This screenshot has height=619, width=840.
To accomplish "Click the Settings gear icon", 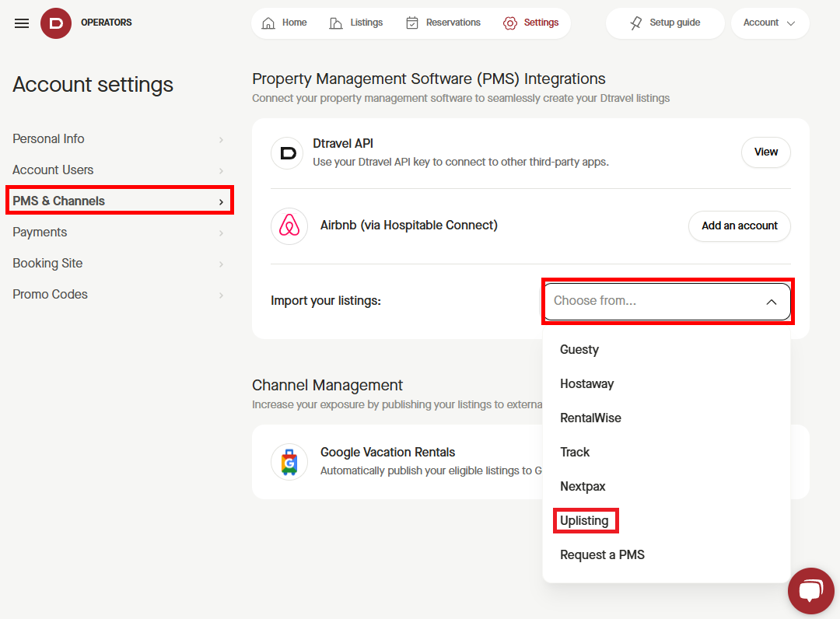I will coord(510,23).
